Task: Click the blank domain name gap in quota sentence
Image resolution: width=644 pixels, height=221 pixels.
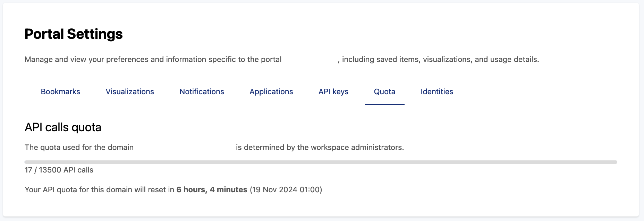Action: click(185, 148)
